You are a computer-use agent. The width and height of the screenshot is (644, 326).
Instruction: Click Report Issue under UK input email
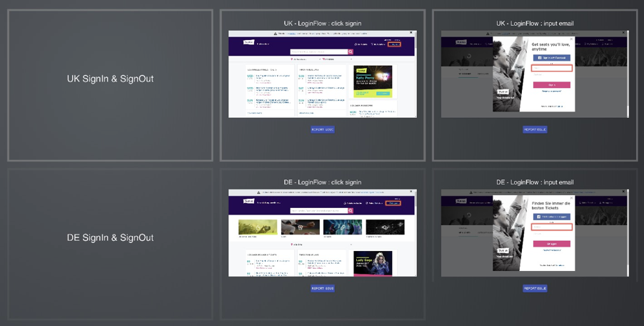535,129
